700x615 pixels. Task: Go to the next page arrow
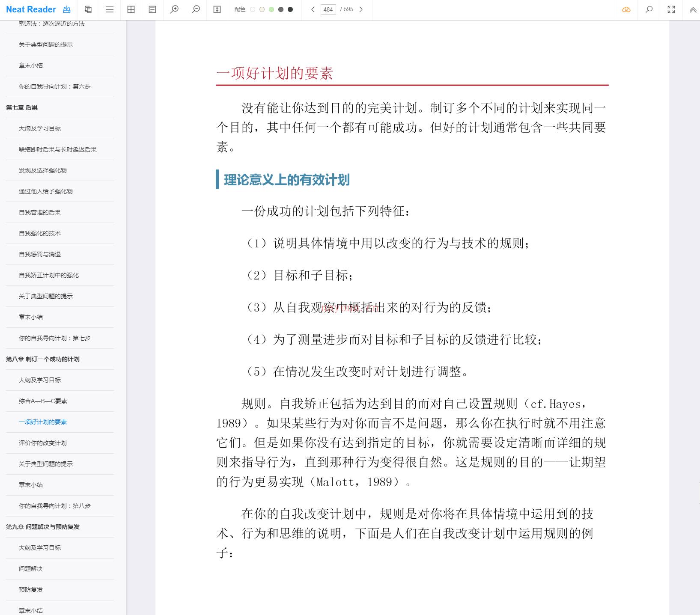[x=361, y=9]
